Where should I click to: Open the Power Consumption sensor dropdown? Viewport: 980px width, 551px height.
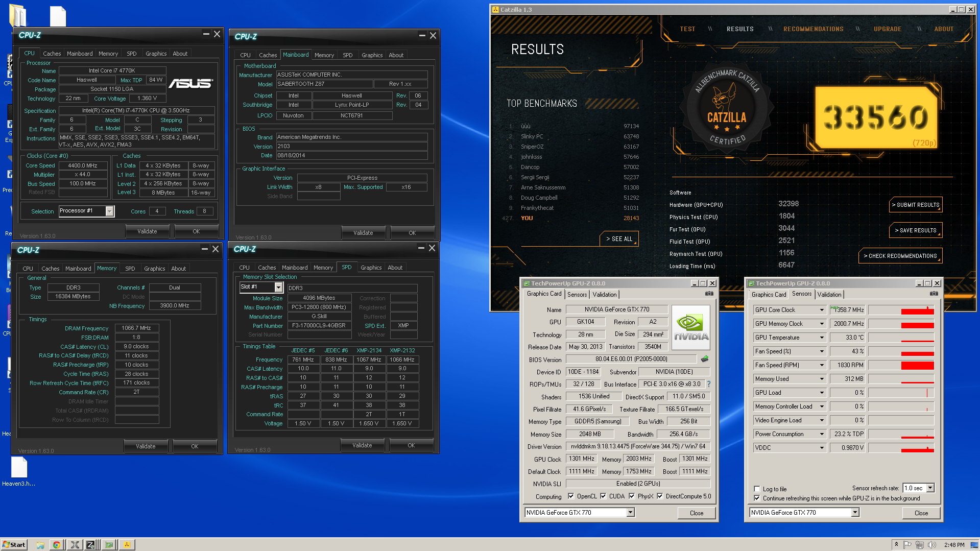(x=821, y=434)
